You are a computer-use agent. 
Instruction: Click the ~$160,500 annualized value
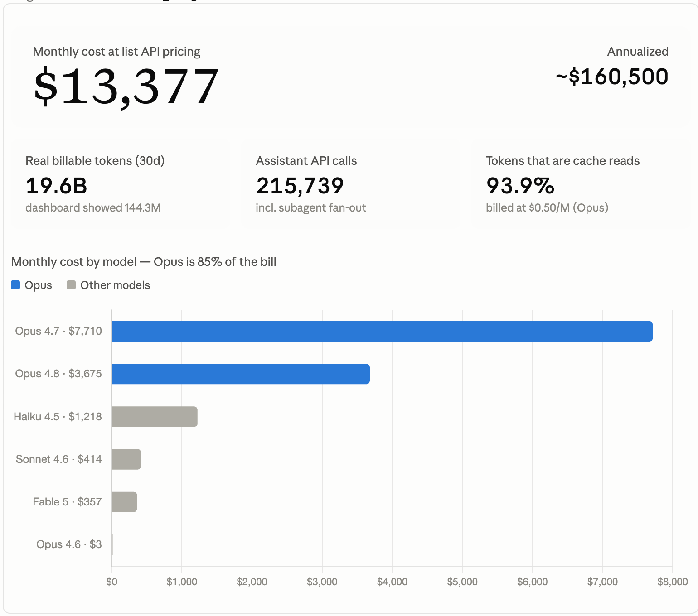[612, 76]
